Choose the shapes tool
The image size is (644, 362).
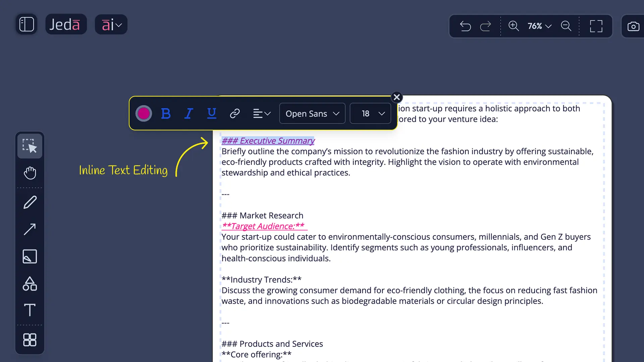pos(30,284)
